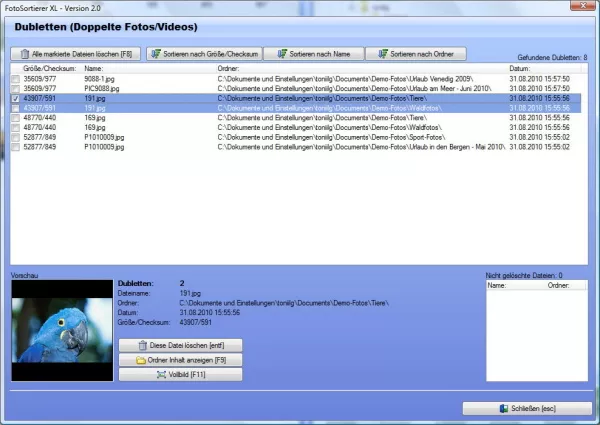600x425 pixels.
Task: Select the 169.jpg row in Waldfotos folder
Action: (x=300, y=128)
